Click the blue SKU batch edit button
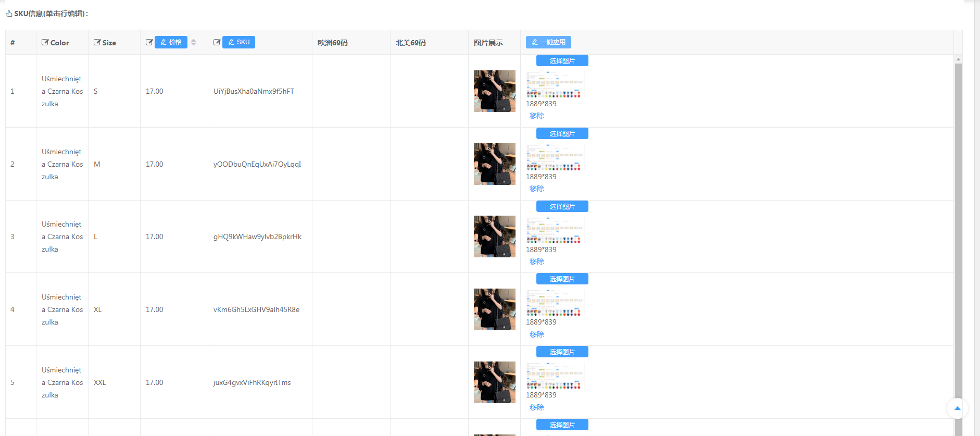980x436 pixels. click(238, 42)
